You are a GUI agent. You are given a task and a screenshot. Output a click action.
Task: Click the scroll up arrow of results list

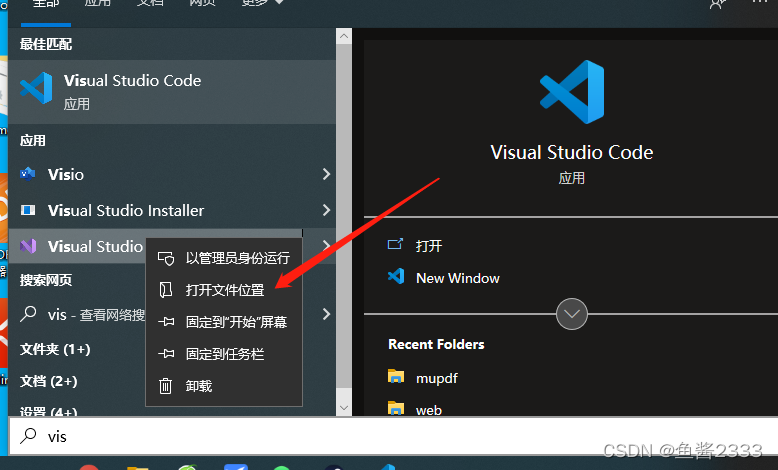[344, 36]
